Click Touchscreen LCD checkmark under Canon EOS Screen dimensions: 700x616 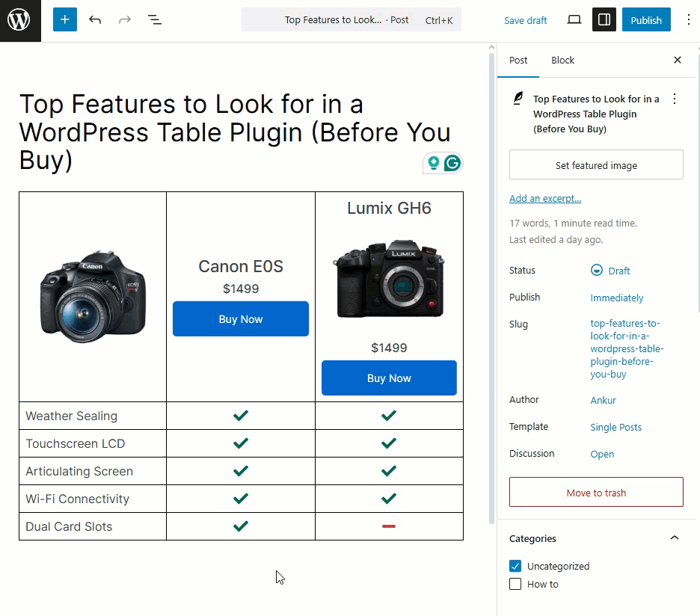(x=241, y=443)
